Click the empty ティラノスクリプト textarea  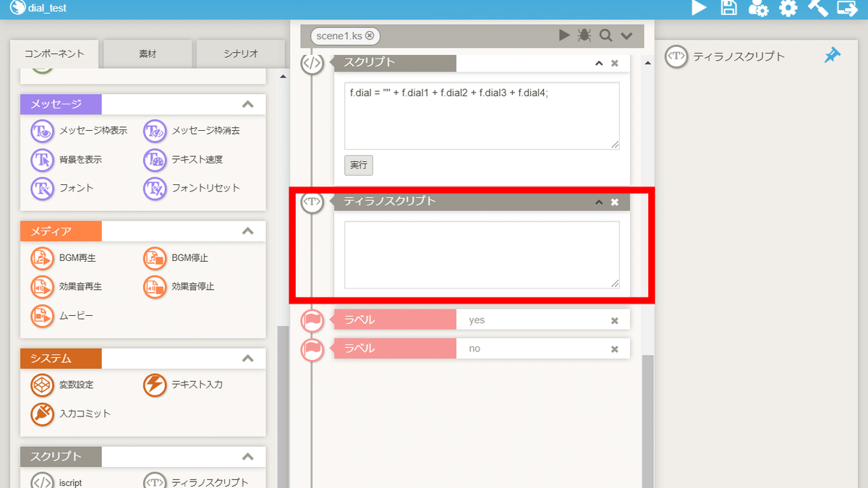point(482,255)
